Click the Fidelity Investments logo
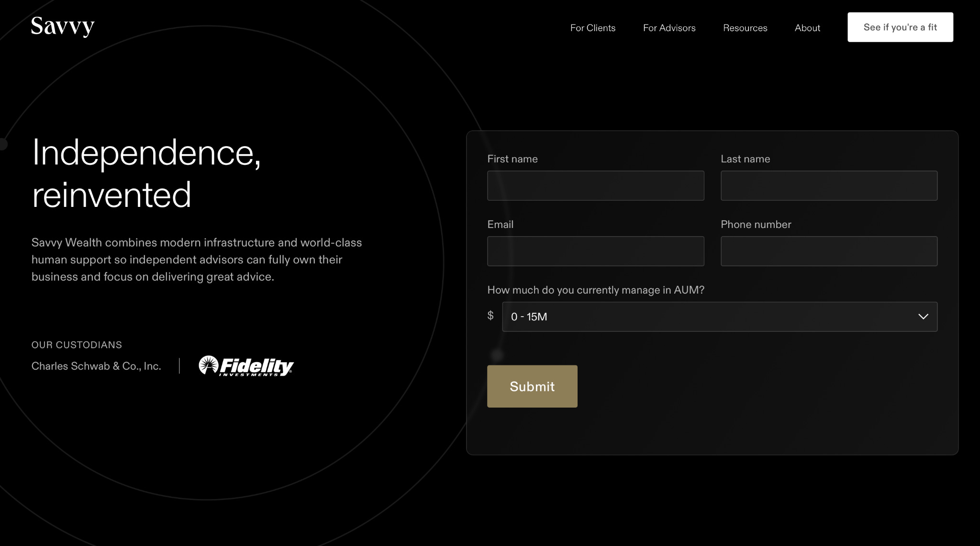 pos(246,366)
